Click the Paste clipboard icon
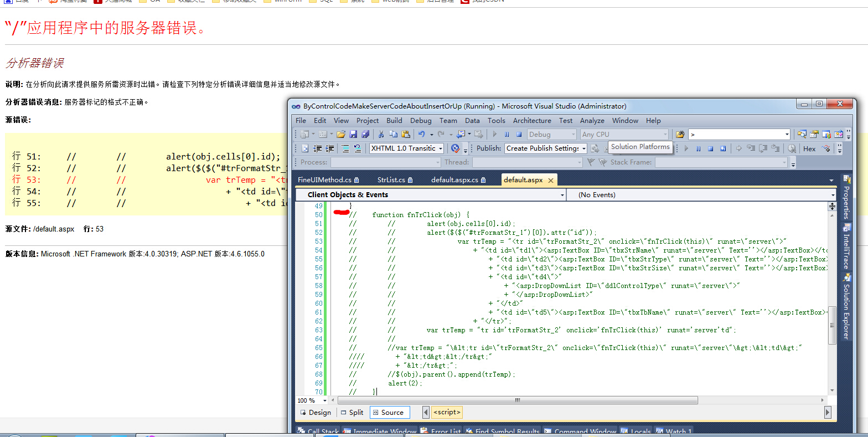This screenshot has height=437, width=868. click(x=406, y=134)
